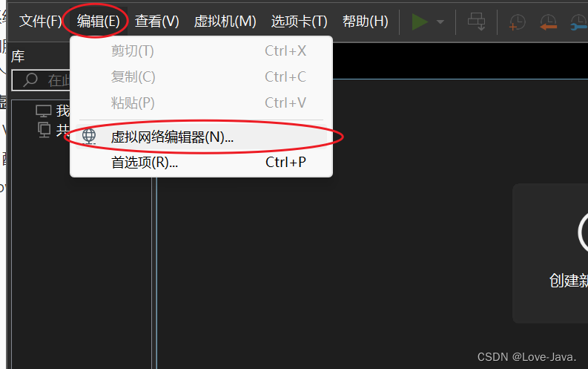Click the library search input field

(42, 80)
